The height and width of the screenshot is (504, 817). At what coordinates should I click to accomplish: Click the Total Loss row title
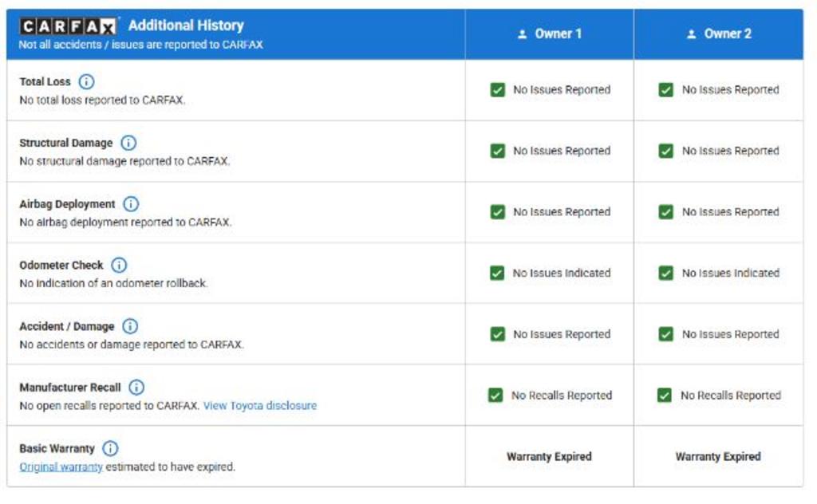tap(45, 82)
